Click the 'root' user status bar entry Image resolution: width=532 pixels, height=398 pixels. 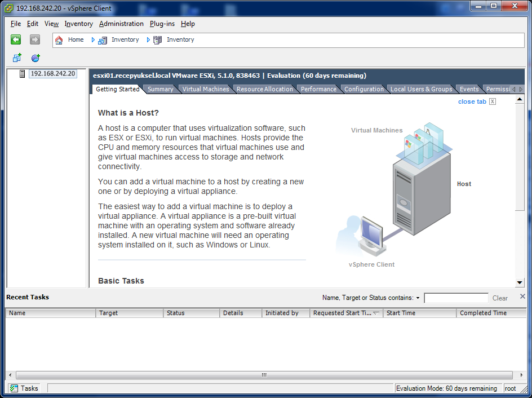(510, 388)
